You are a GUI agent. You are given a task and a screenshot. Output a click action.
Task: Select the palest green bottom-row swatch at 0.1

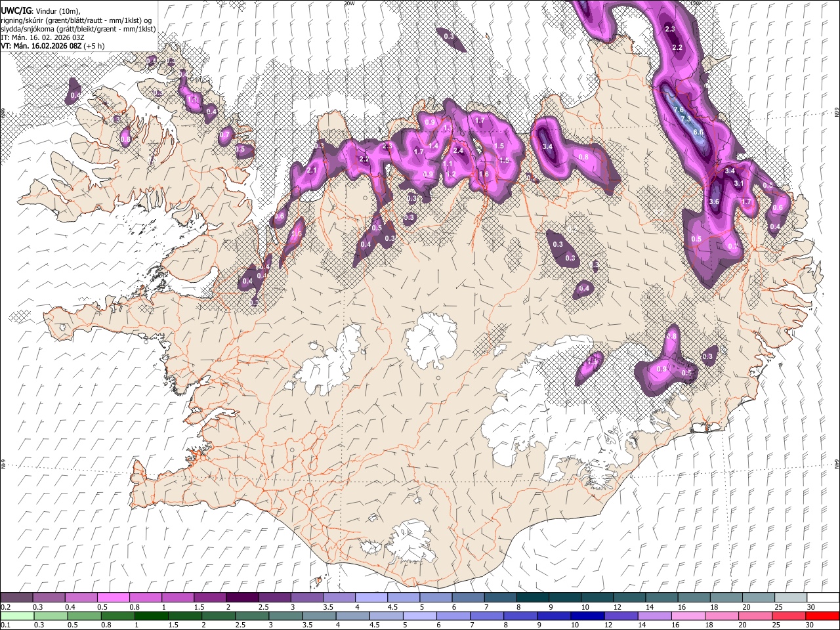[16, 616]
